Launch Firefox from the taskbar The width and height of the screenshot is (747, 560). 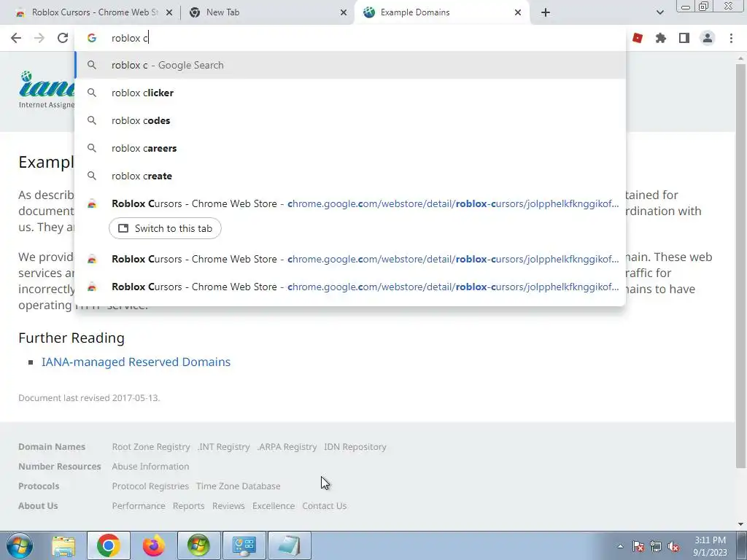[153, 545]
